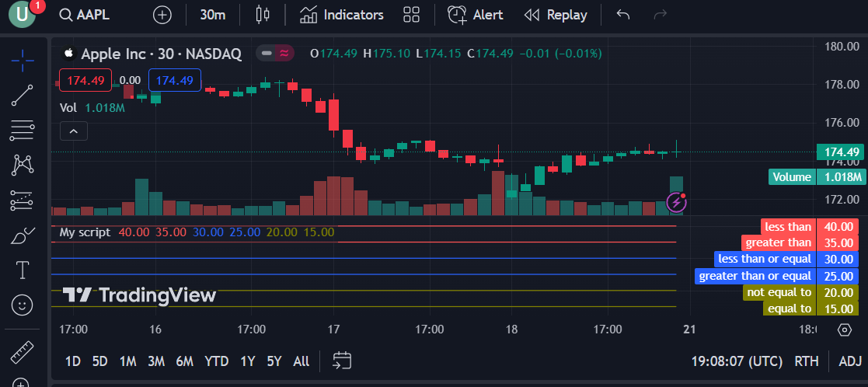Switch to the 5D date range

point(99,361)
